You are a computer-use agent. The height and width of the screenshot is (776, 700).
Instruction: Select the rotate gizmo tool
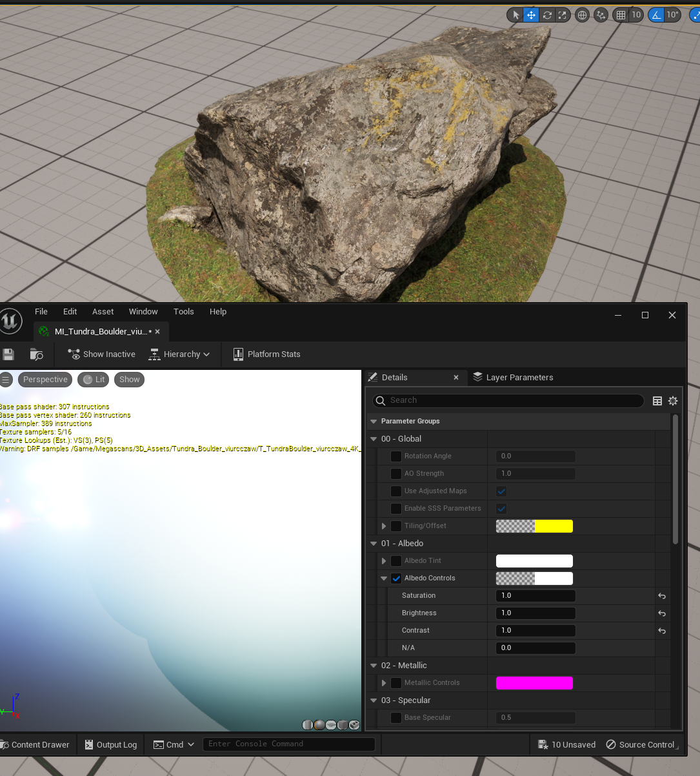(x=547, y=15)
